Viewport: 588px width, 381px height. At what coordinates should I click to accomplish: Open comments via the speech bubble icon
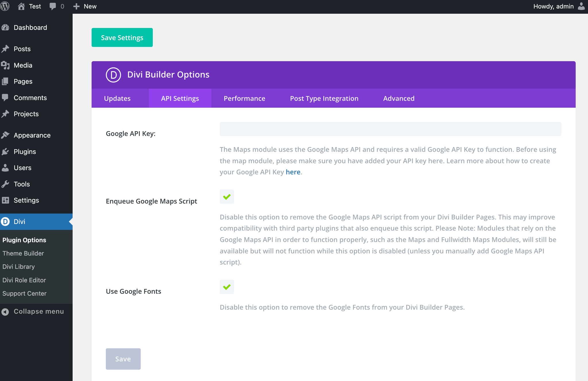[53, 6]
